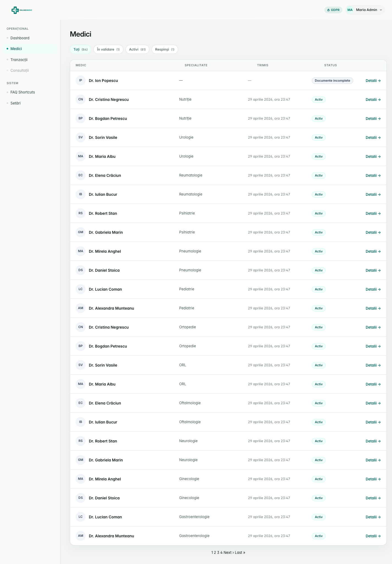Click the Next › pagination link
392x564 pixels.
[x=229, y=552]
